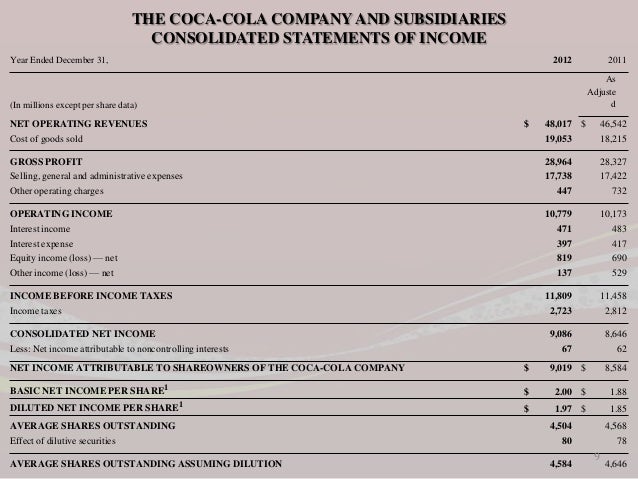
Task: Click the Effect of dilutive securities label
Action: (63, 441)
